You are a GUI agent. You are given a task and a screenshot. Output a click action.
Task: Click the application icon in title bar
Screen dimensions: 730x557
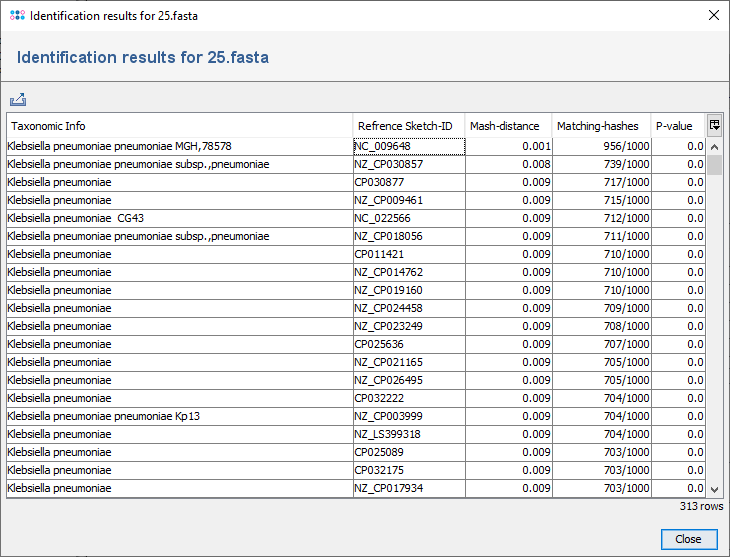17,15
